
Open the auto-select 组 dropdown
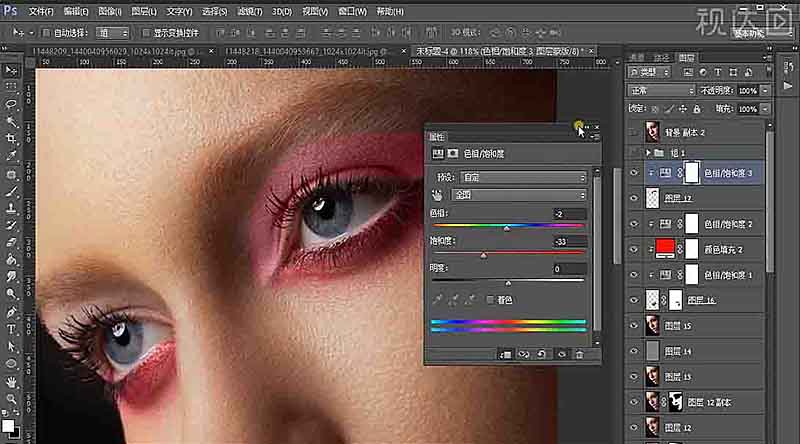[x=113, y=33]
